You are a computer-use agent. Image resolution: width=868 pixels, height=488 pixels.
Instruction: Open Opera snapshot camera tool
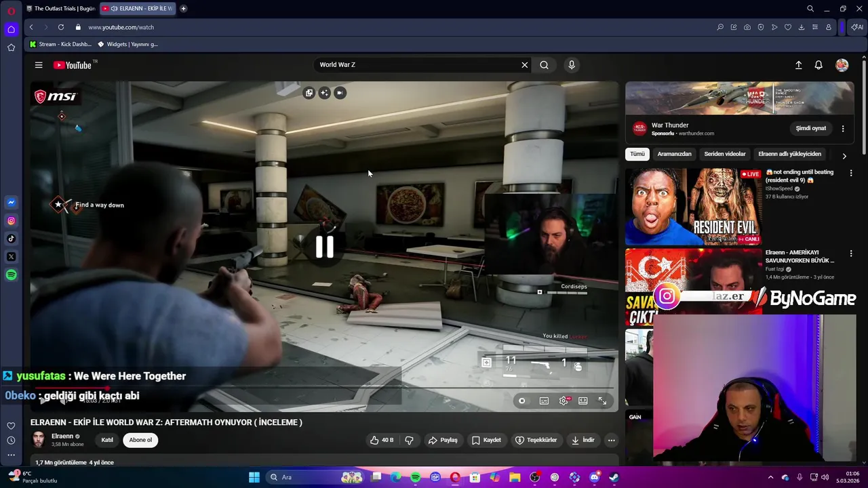coord(747,27)
